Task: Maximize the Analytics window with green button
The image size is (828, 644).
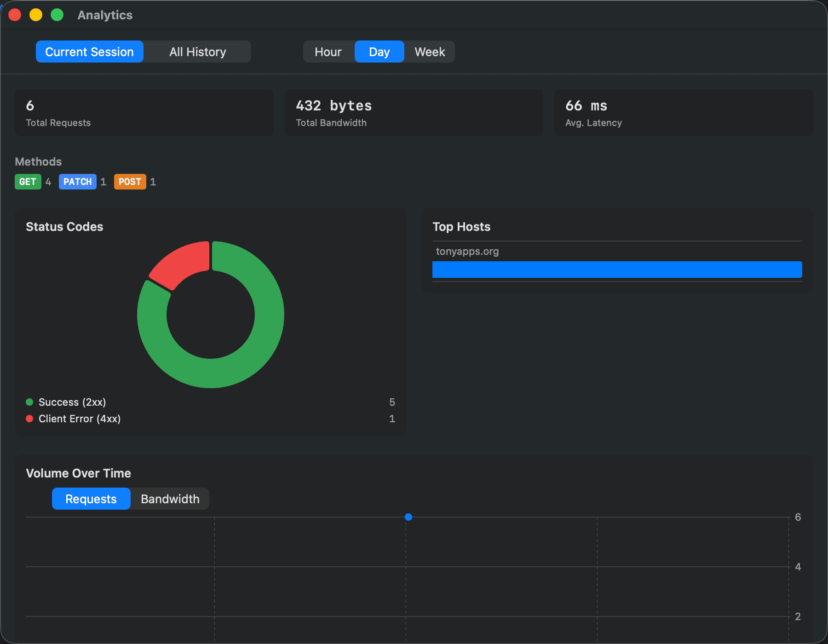Action: point(57,15)
